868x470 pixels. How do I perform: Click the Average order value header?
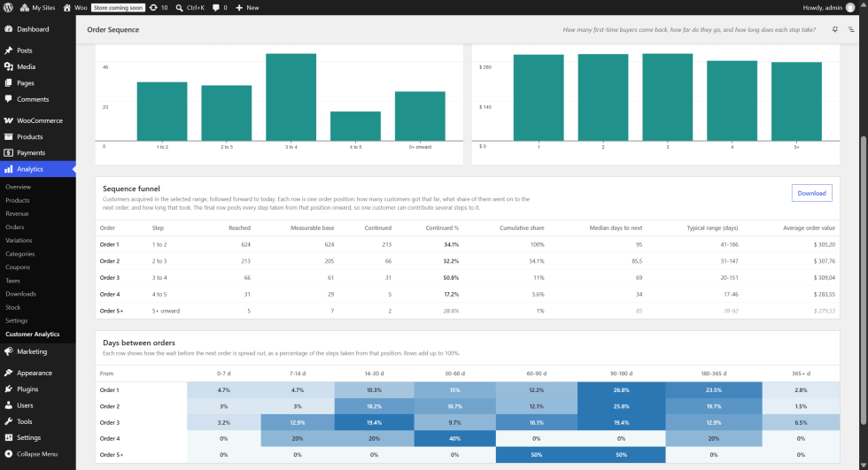point(809,227)
